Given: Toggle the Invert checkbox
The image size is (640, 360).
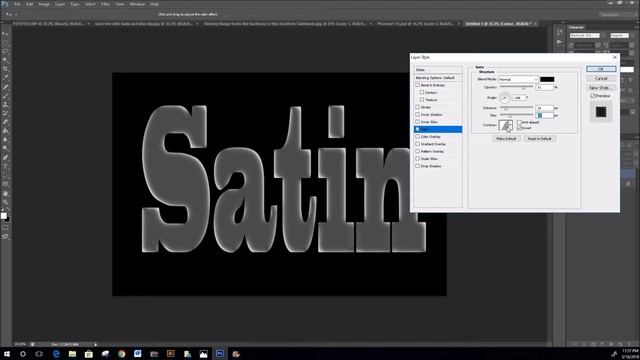Looking at the screenshot, I should (x=520, y=128).
